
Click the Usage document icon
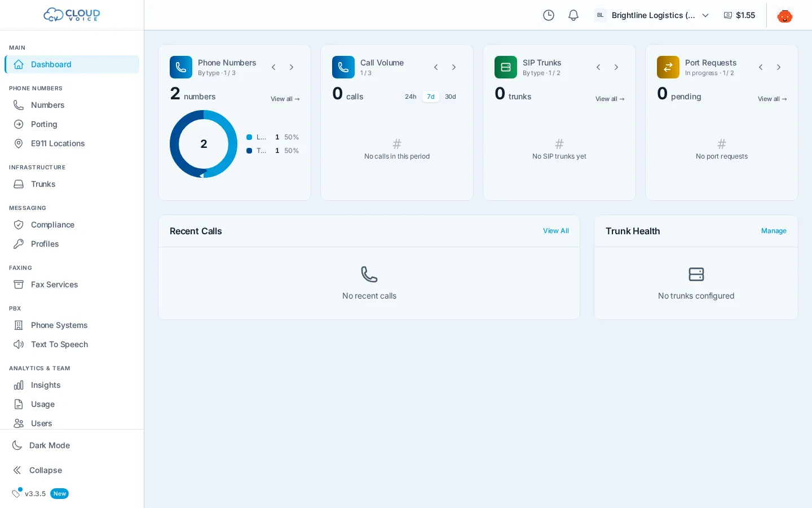coord(19,404)
